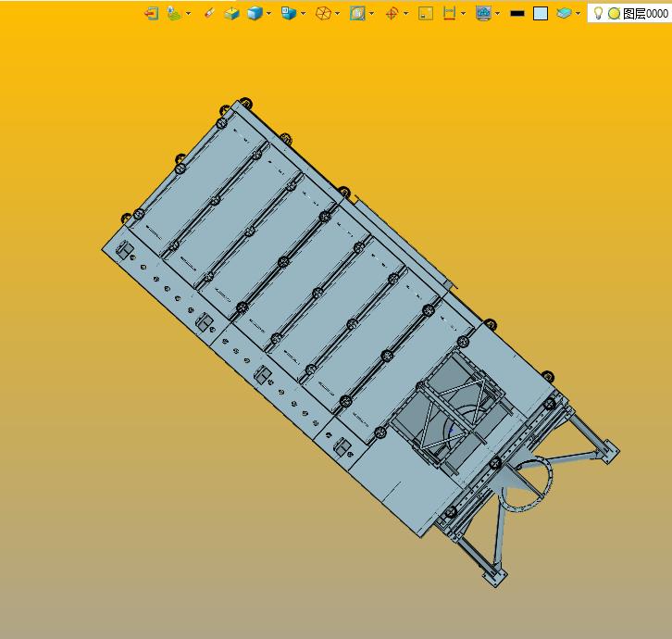Toggle the light bulb layer visibility icon
This screenshot has height=639, width=672.
(598, 14)
